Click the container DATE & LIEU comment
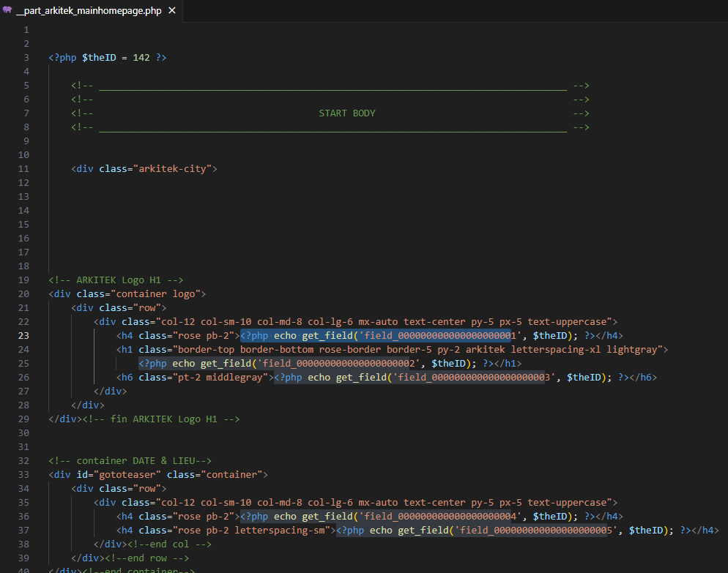Viewport: 728px width, 573px height. click(x=130, y=461)
